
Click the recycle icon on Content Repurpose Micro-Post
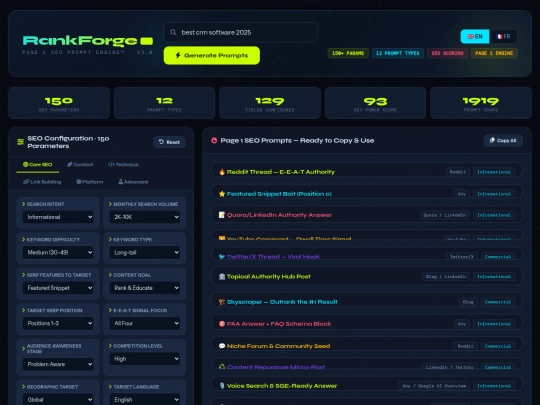222,366
